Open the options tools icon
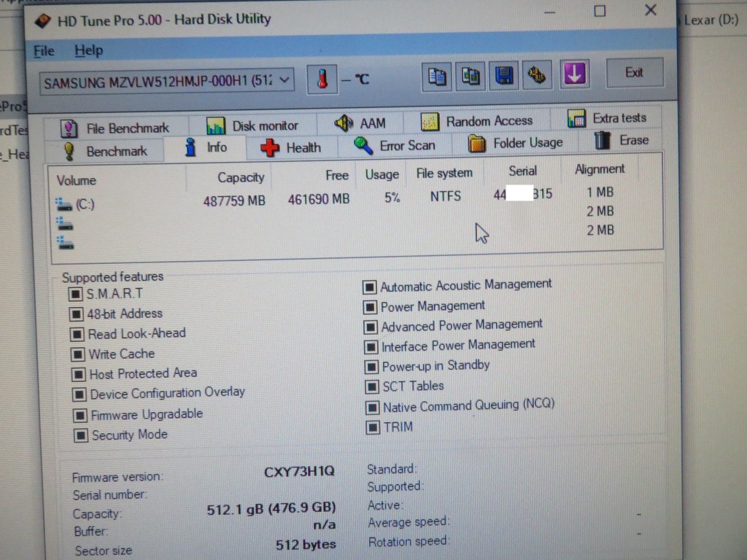Image resolution: width=747 pixels, height=560 pixels. [x=537, y=75]
